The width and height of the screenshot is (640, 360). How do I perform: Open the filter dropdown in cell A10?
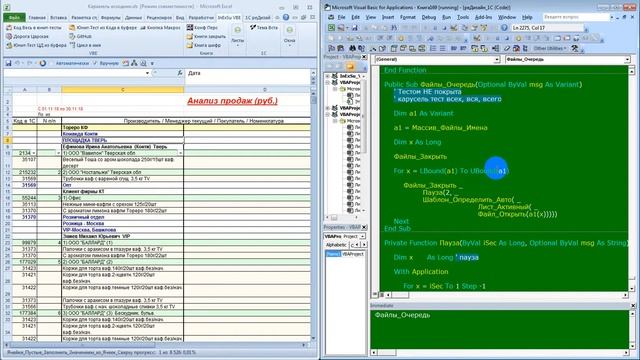33,153
